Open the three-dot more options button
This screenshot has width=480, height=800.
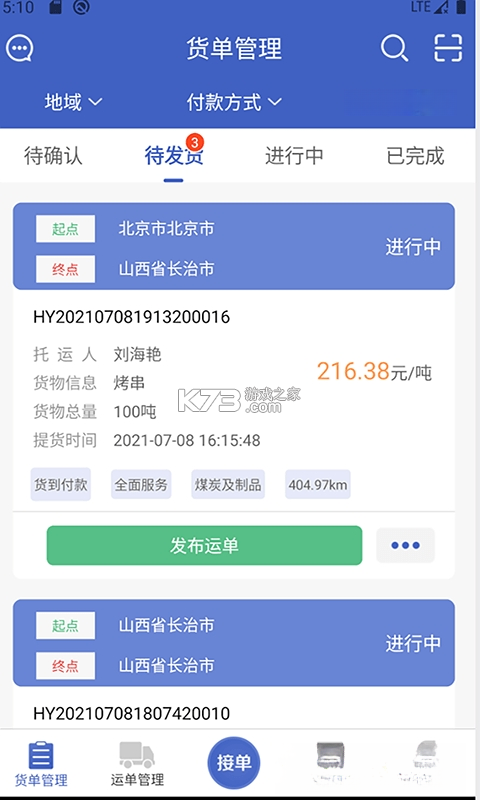pyautogui.click(x=406, y=545)
